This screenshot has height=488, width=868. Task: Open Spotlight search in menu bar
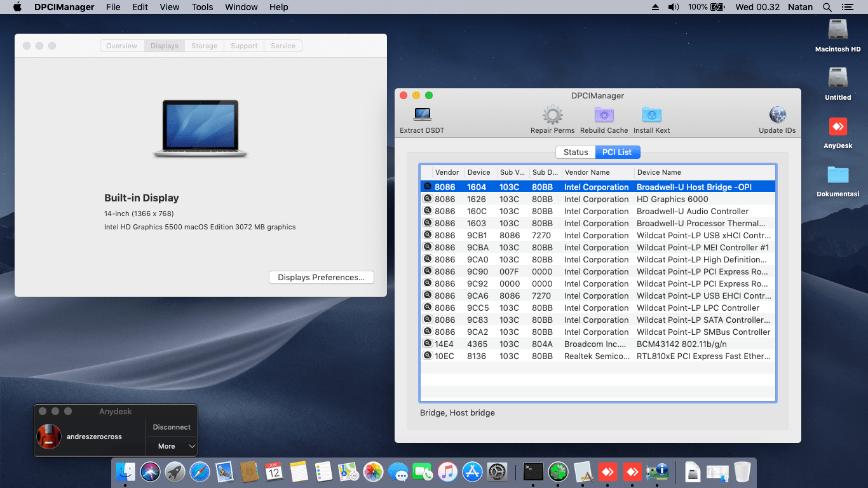click(x=827, y=7)
